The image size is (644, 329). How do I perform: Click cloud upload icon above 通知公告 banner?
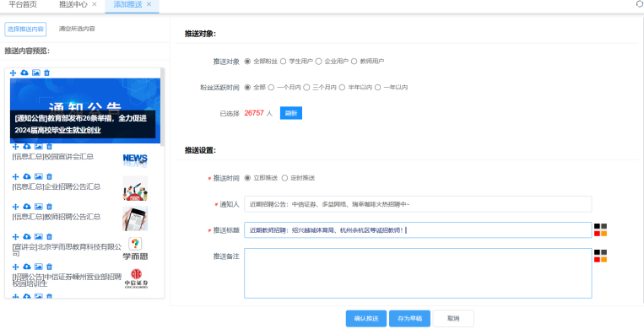pos(24,73)
